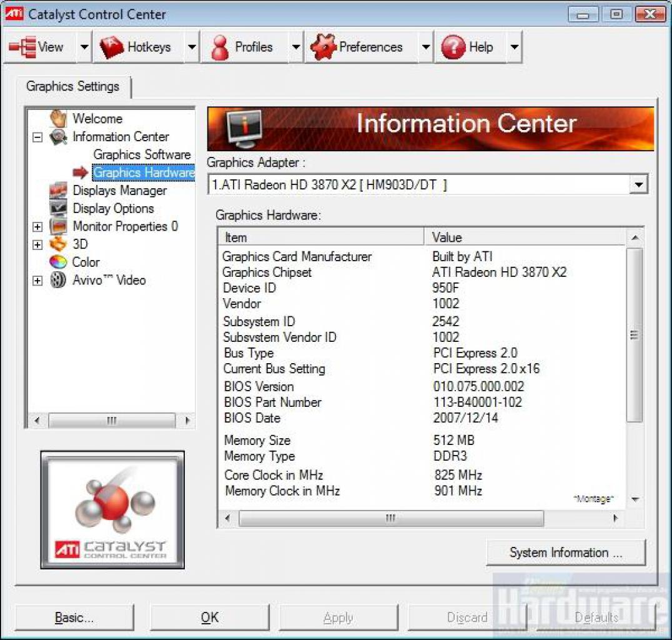
Task: Click the 2007/12/14 BIOS date value
Action: click(x=466, y=417)
